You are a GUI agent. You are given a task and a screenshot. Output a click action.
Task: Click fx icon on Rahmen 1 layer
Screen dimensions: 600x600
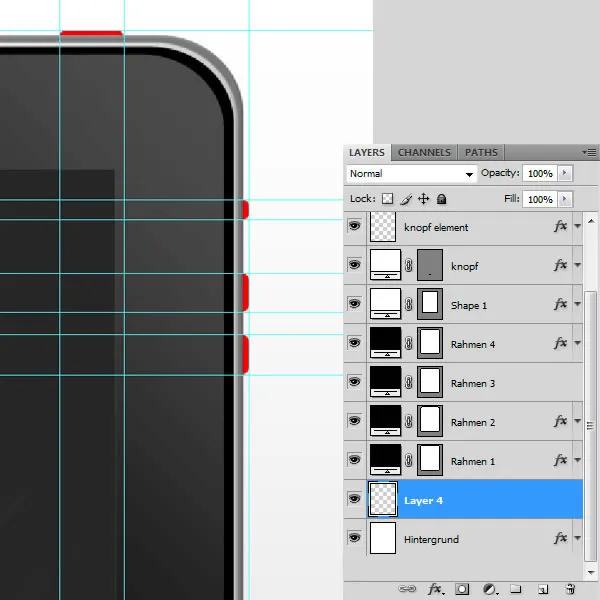point(561,460)
